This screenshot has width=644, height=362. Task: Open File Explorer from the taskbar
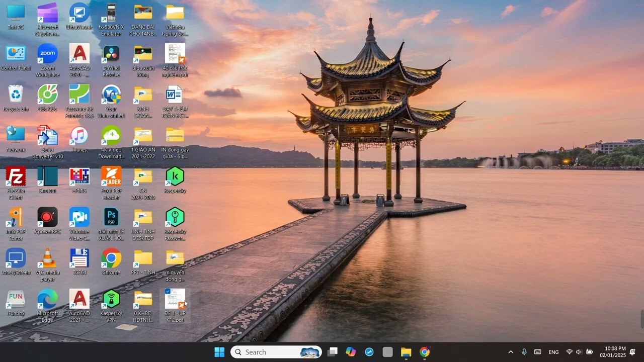click(406, 352)
